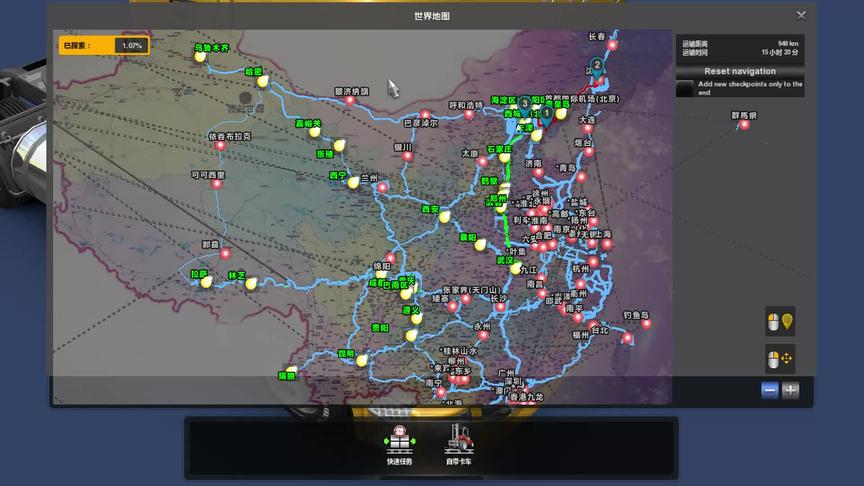Click the 额济纳旗 red city marker
The width and height of the screenshot is (864, 486).
[x=350, y=101]
